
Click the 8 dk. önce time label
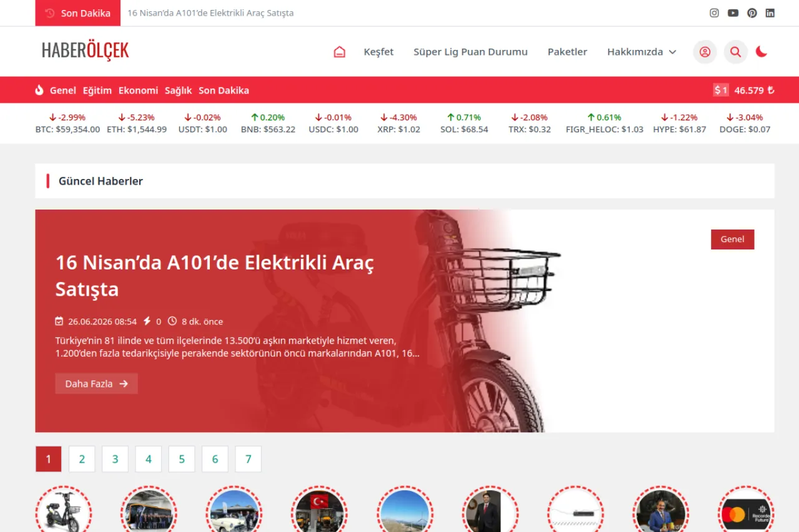[x=202, y=322]
